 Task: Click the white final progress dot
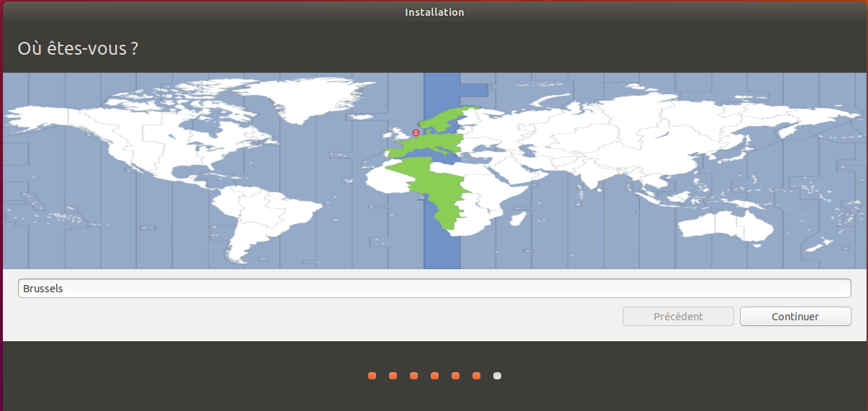coord(497,376)
